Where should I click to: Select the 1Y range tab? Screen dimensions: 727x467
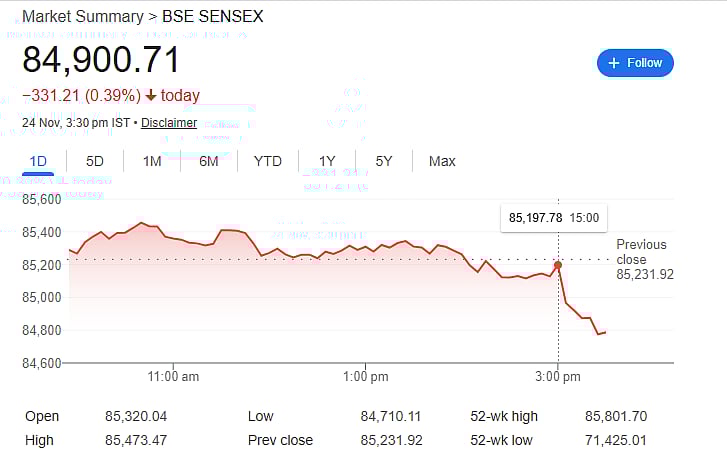pyautogui.click(x=327, y=161)
